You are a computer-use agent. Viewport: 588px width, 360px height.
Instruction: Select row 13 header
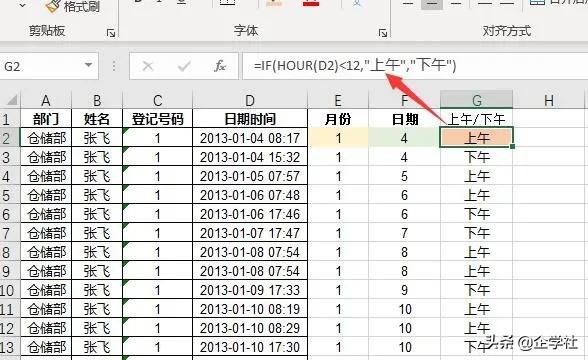tap(9, 347)
